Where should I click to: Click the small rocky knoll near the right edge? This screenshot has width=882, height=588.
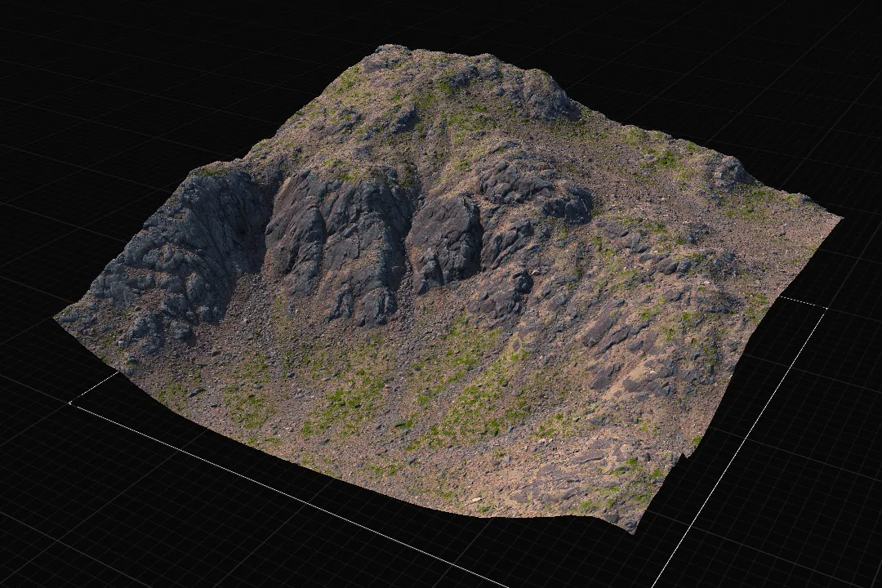(730, 171)
